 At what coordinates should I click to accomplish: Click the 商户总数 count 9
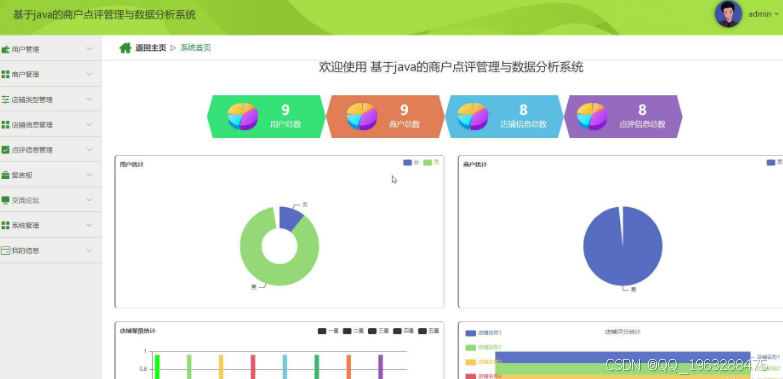pyautogui.click(x=404, y=110)
